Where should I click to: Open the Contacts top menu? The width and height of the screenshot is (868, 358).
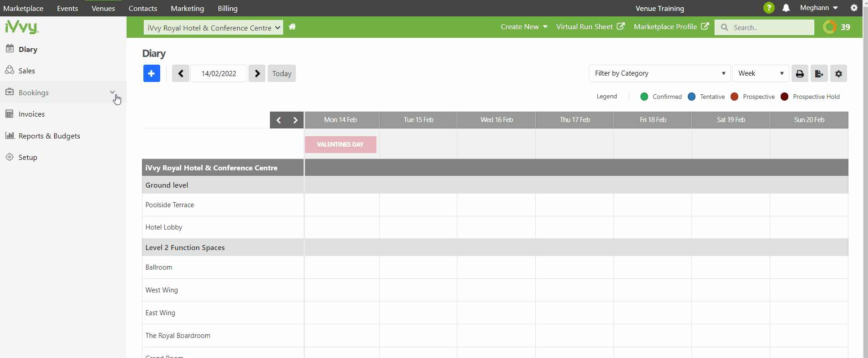point(143,8)
